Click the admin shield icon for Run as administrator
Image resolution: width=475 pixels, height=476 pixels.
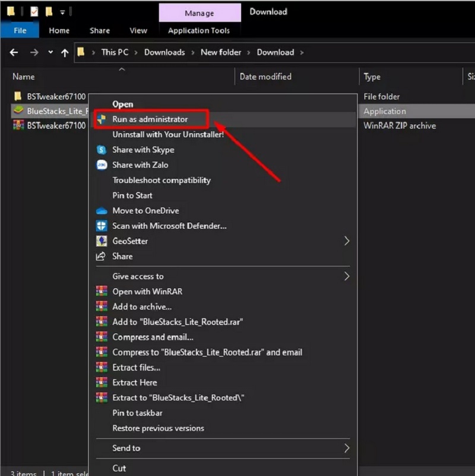tap(102, 119)
